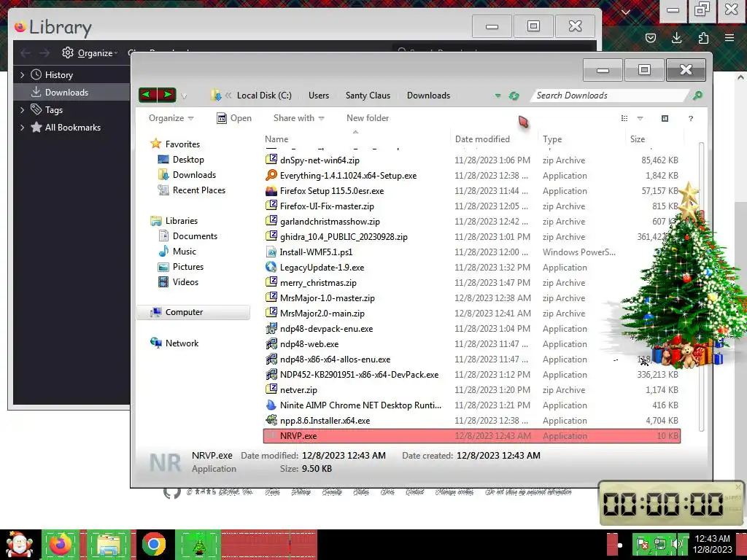This screenshot has height=560, width=747.
Task: Select ndp48-web.exe file
Action: click(x=309, y=344)
